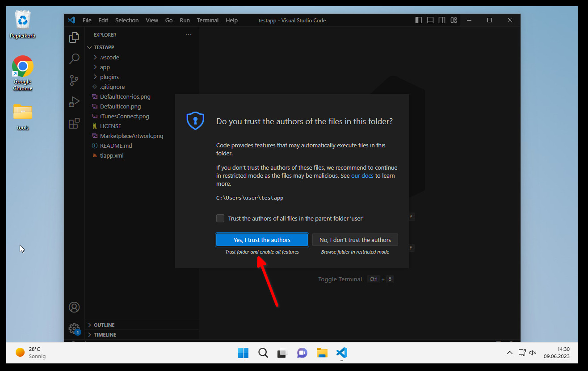Click Visual Studio Code taskbar icon
This screenshot has width=588, height=371.
click(342, 353)
